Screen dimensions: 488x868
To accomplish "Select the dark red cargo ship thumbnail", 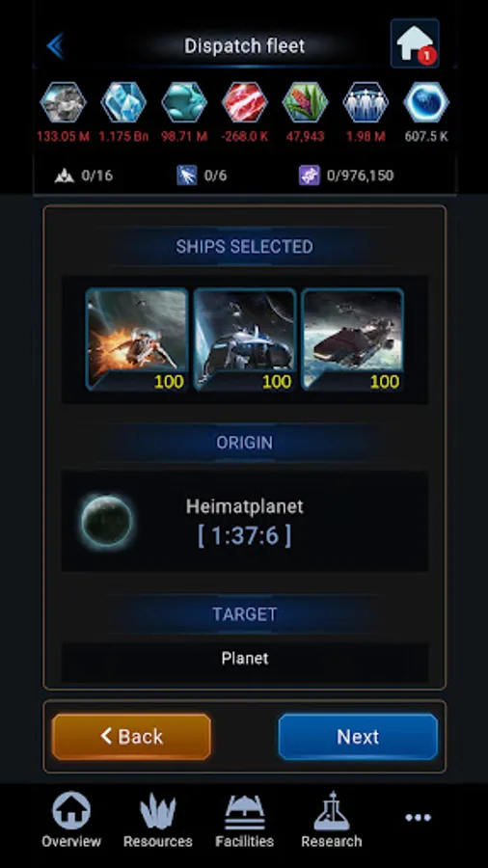I will pos(352,339).
